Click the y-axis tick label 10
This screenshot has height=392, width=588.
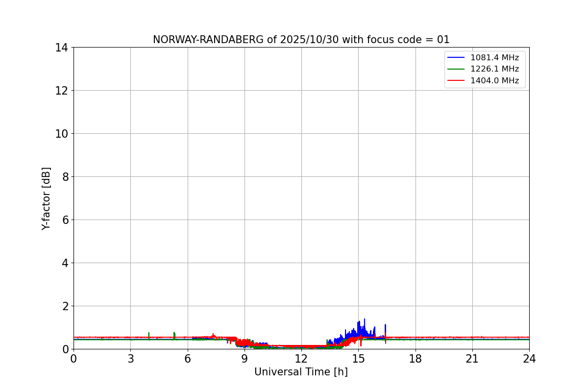[62, 134]
